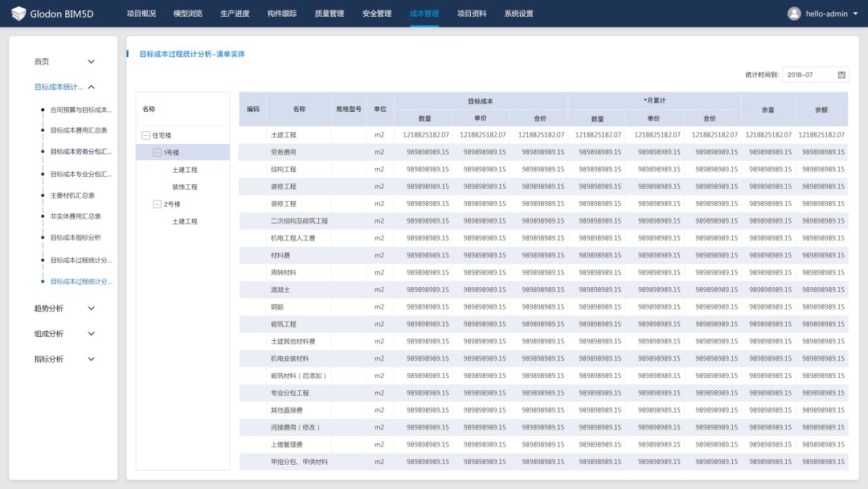Click the user avatar icon
The width and height of the screenshot is (868, 489).
794,14
